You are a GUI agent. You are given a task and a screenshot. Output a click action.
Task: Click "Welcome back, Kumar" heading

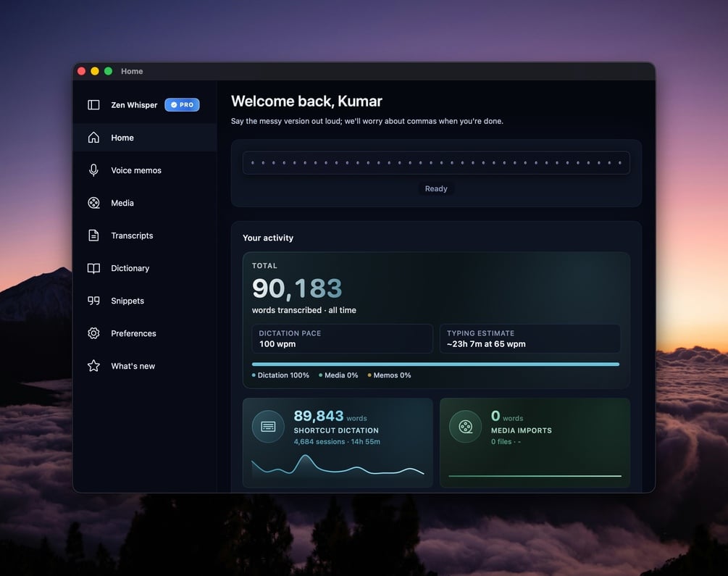(306, 101)
